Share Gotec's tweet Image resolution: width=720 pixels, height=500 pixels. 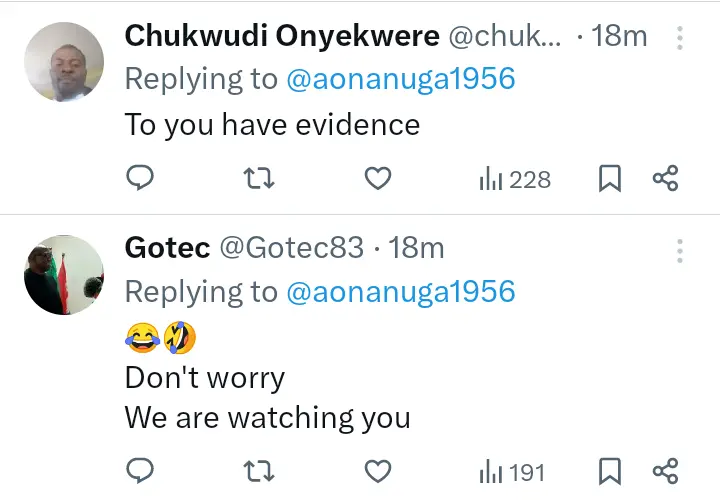click(x=665, y=471)
